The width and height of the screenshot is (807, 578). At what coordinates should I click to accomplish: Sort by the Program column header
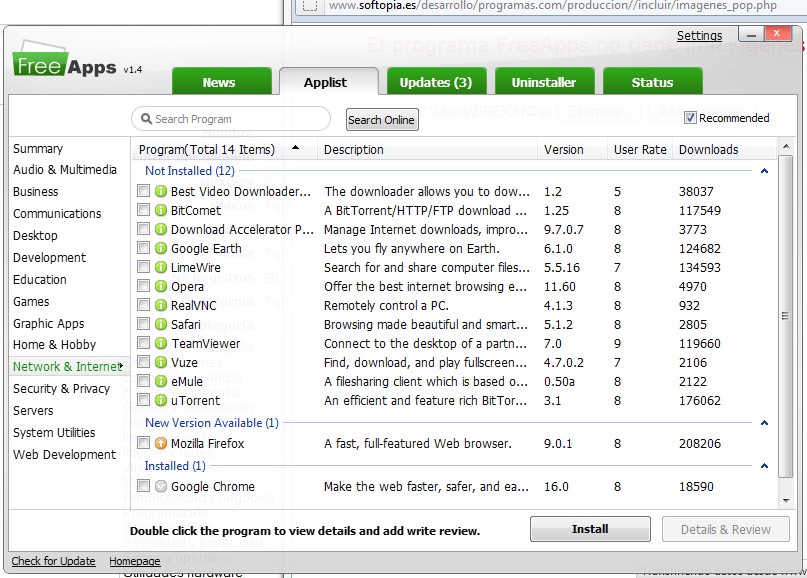pyautogui.click(x=224, y=150)
